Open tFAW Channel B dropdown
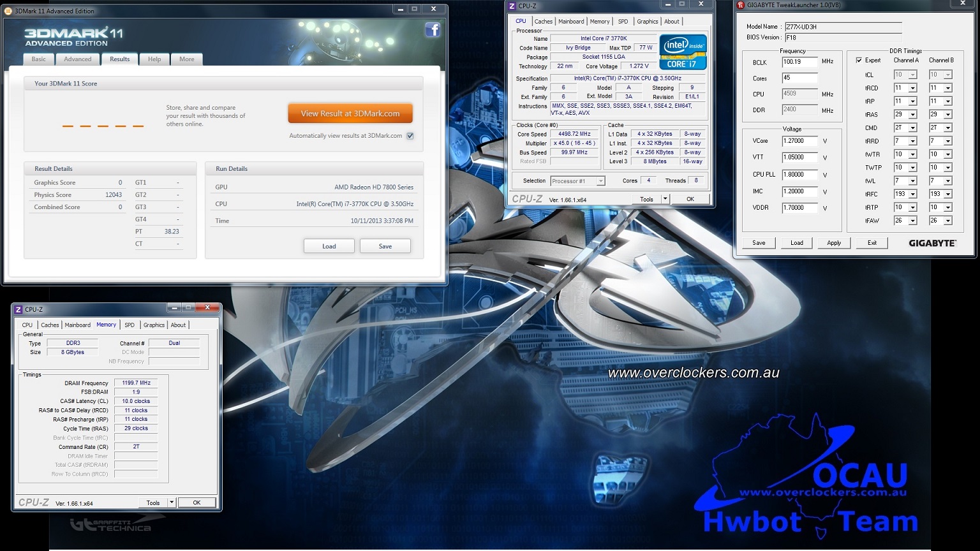The image size is (980, 551). click(948, 221)
